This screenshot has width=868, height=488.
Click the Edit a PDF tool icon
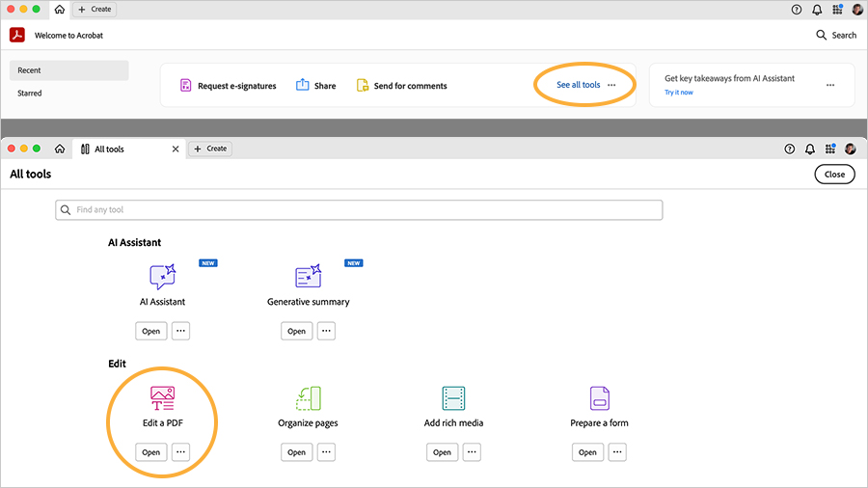[162, 398]
